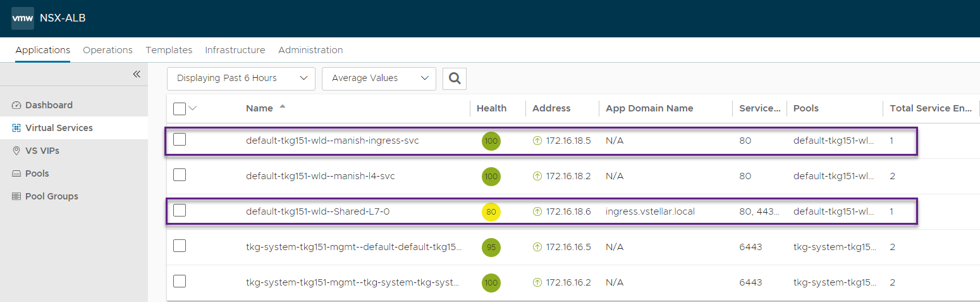This screenshot has height=302, width=980.
Task: Open the Displaying Past 6 Hours dropdown
Action: coord(241,79)
